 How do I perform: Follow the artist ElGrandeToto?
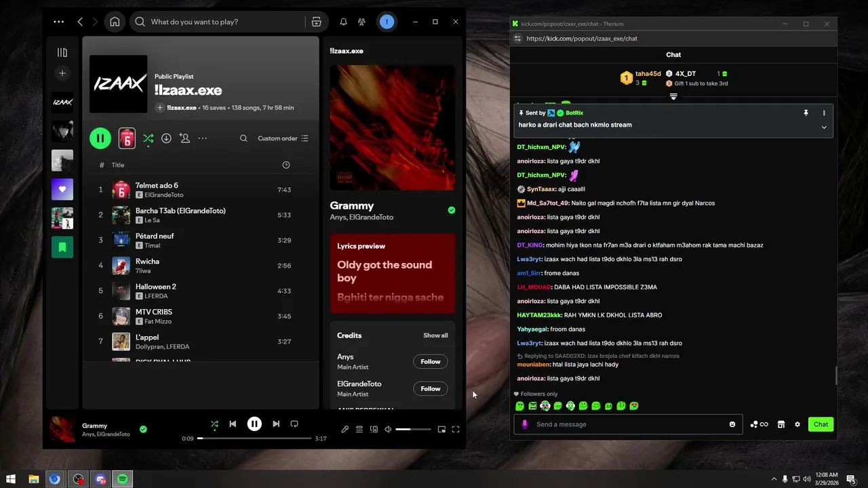(431, 388)
